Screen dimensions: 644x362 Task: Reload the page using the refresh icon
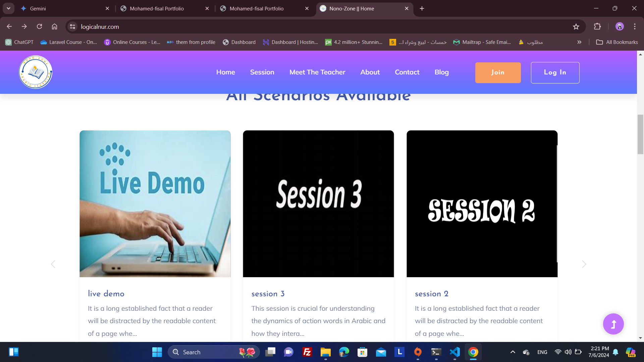point(39,26)
